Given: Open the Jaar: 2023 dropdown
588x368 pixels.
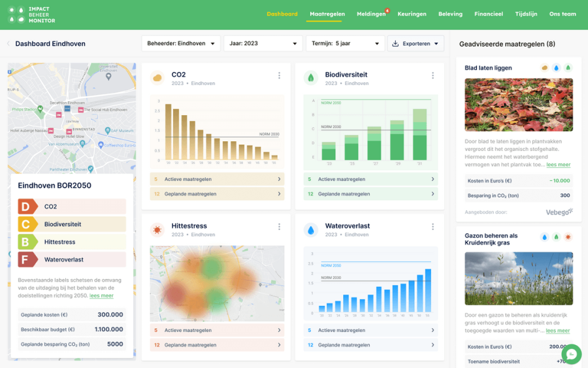Looking at the screenshot, I should coord(263,44).
